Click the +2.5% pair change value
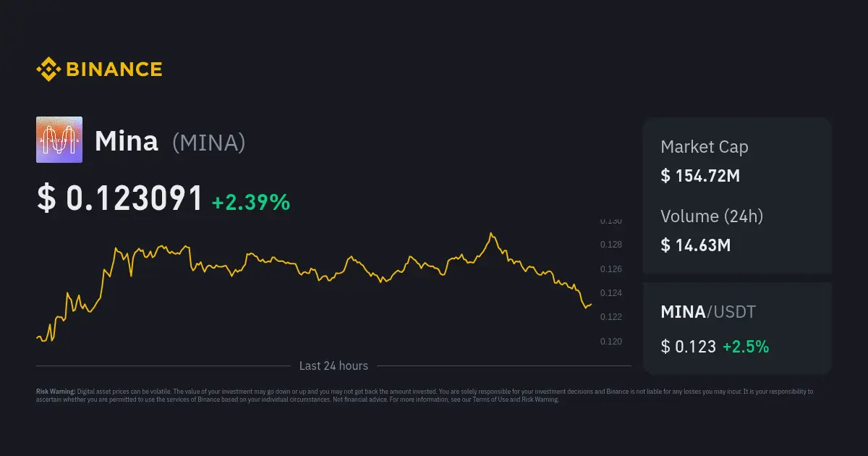Viewport: 868px width, 456px height. 746,347
